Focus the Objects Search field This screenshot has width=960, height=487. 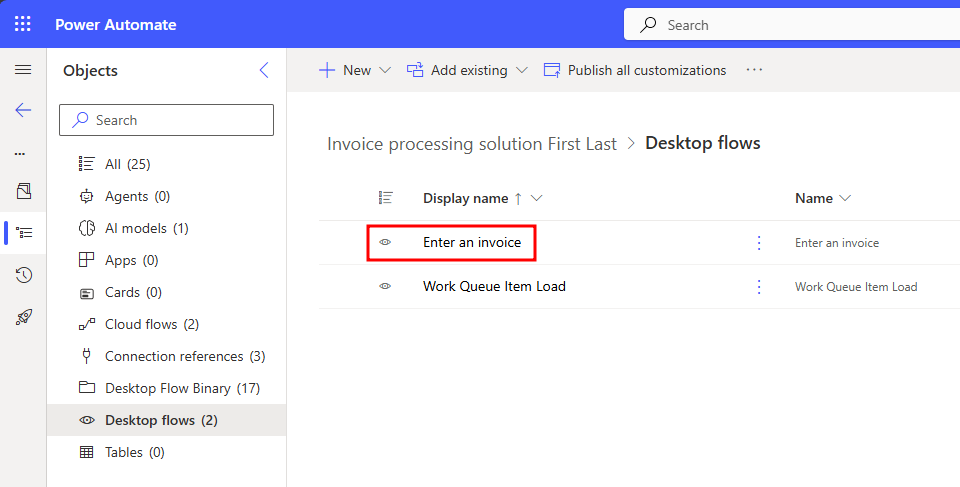pos(167,120)
